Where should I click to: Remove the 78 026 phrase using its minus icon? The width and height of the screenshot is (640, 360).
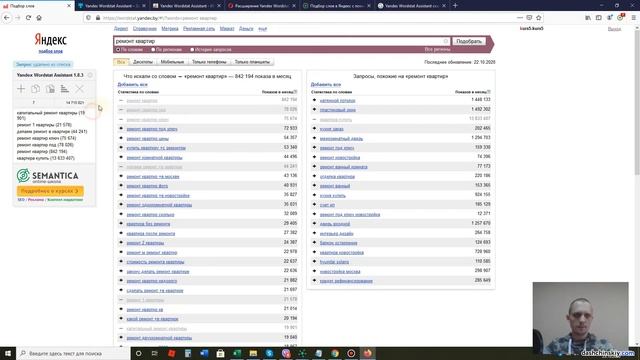[x=121, y=109]
